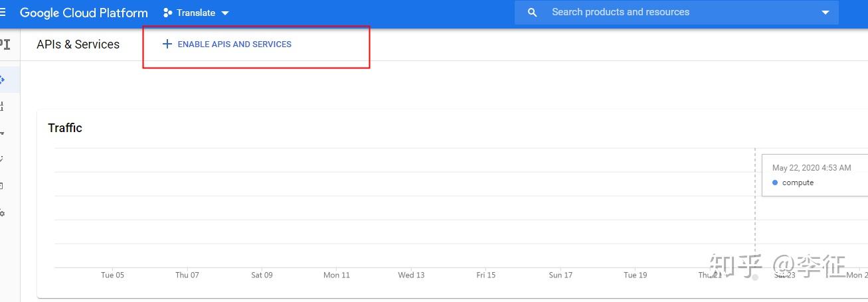This screenshot has height=302, width=868.
Task: Open the Library sidebar icon
Action: [x=3, y=106]
